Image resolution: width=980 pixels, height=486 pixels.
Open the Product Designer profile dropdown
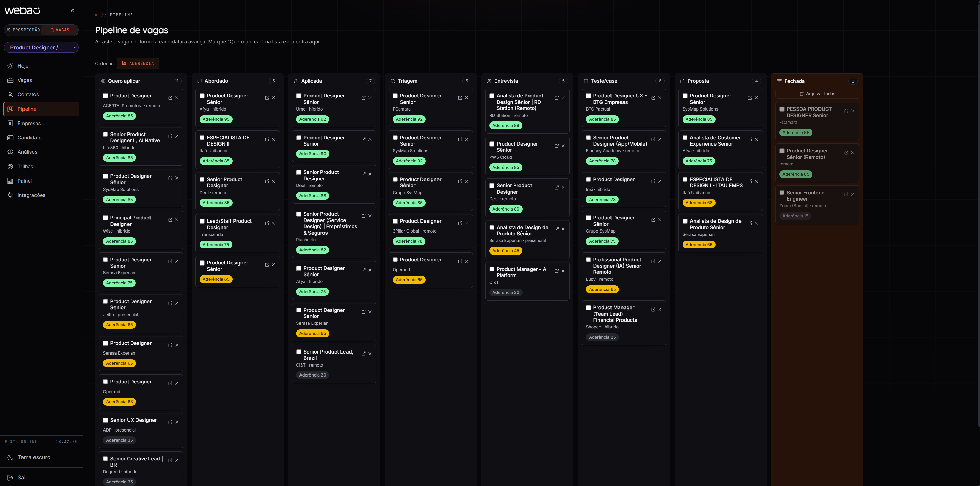tap(41, 48)
